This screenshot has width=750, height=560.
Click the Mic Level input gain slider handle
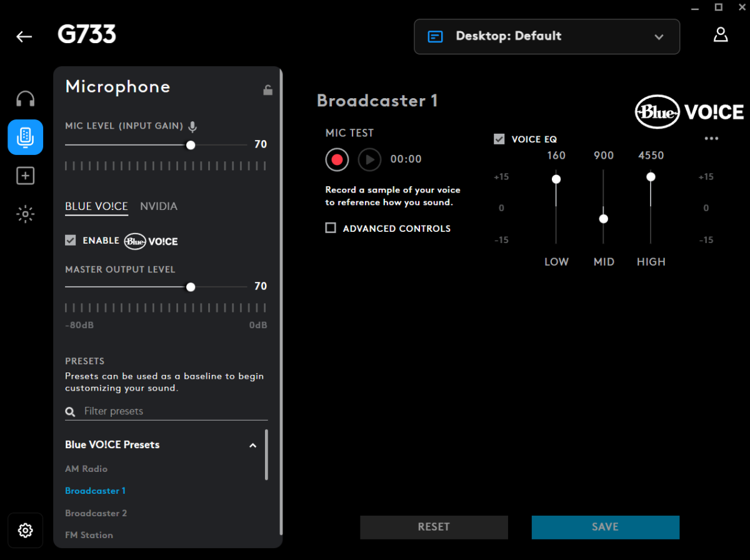click(191, 145)
